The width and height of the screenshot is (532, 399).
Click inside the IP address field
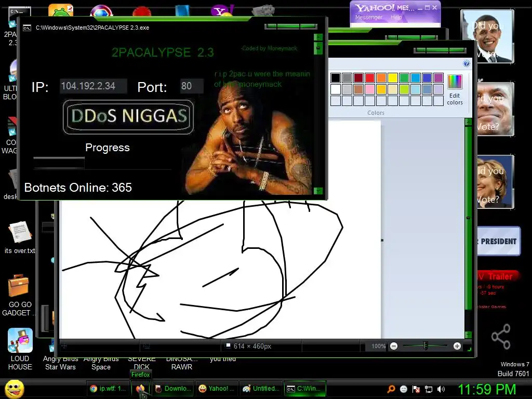coord(94,86)
